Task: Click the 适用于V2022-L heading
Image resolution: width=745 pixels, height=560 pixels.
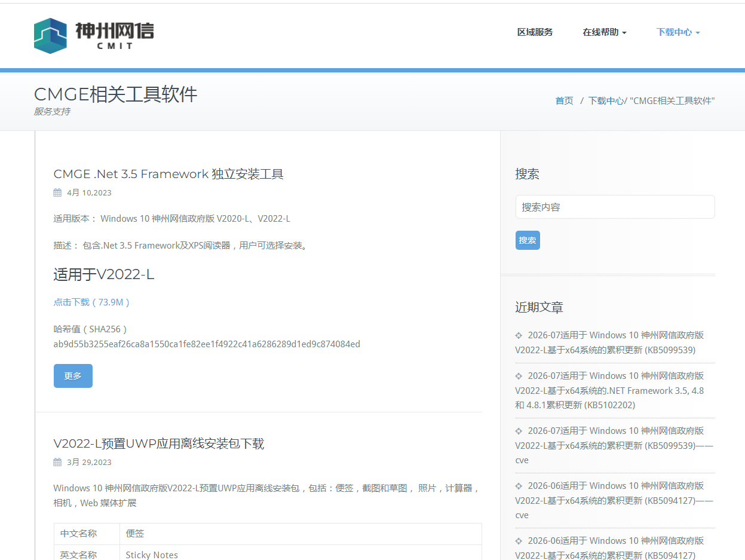Action: (104, 274)
